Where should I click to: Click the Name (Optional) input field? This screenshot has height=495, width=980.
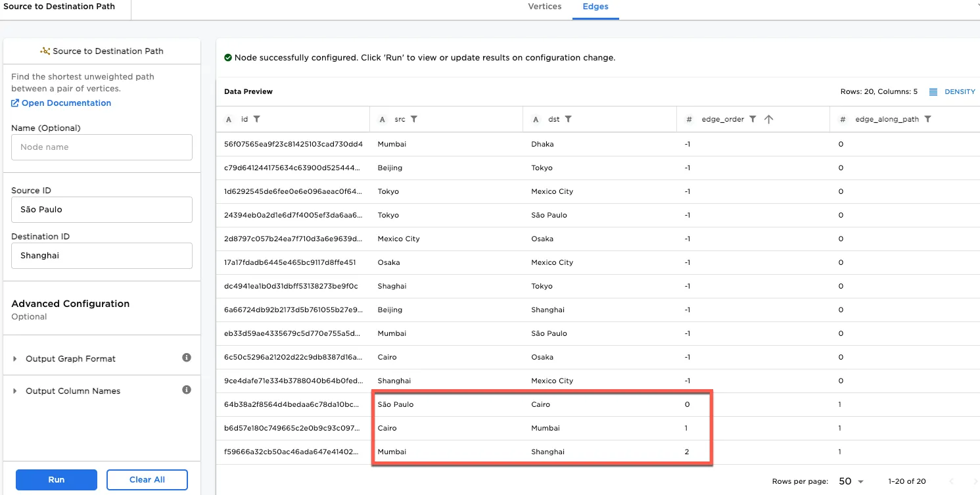click(x=102, y=147)
